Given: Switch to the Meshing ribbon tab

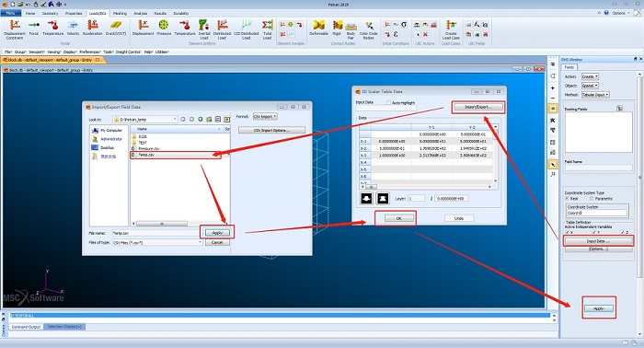Looking at the screenshot, I should pyautogui.click(x=120, y=14).
